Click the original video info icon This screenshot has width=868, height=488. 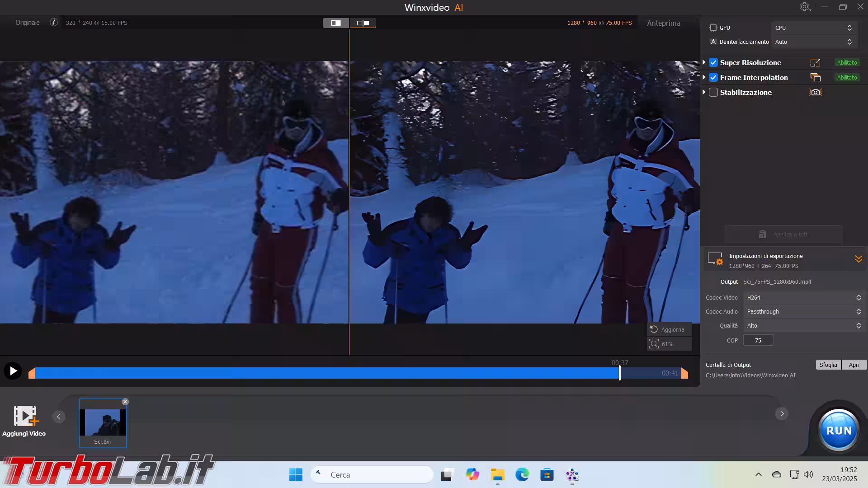[x=54, y=22]
